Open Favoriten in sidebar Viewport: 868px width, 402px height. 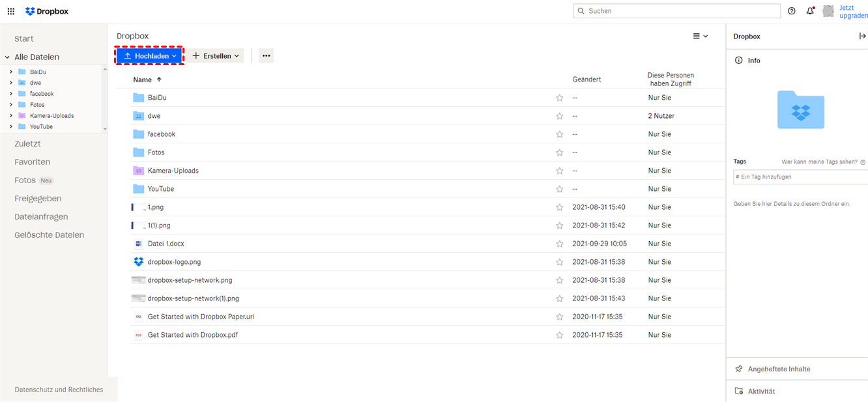33,162
